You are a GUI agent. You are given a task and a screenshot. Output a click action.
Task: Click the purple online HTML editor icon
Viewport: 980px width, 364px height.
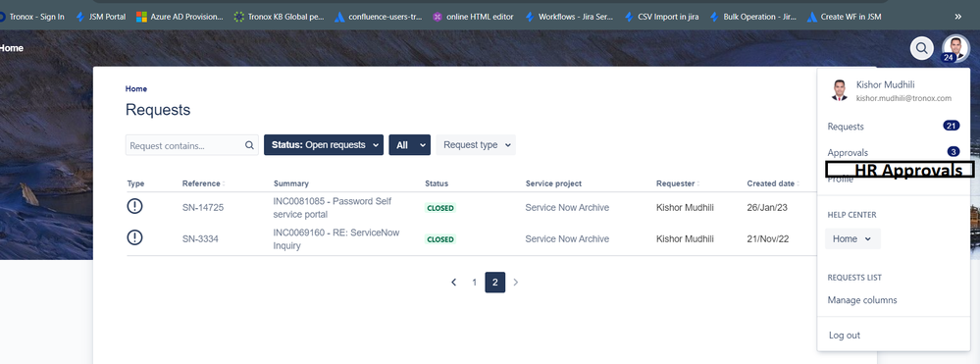tap(438, 17)
